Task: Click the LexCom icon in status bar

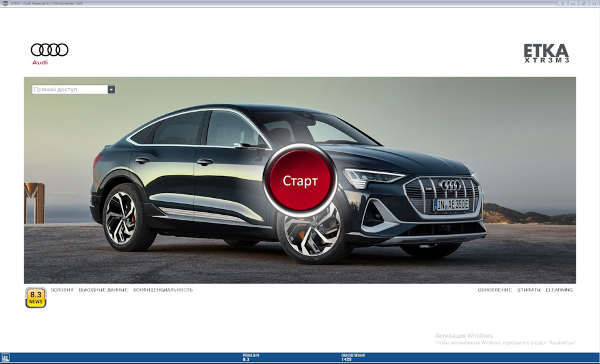Action: click(6, 358)
